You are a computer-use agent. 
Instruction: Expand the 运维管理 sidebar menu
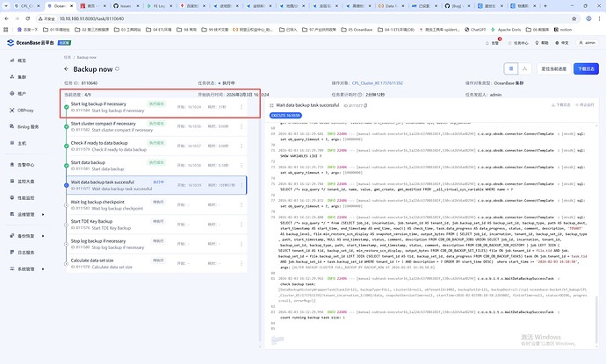tap(26, 213)
